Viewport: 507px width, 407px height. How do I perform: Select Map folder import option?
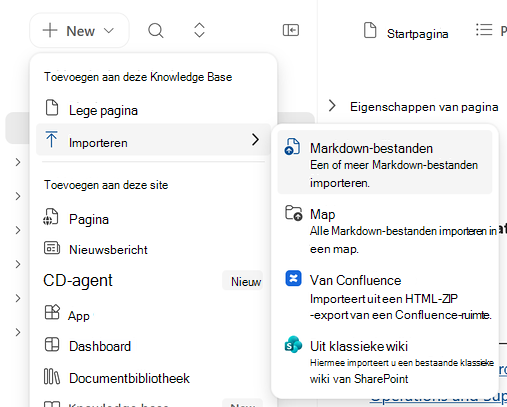(x=385, y=230)
